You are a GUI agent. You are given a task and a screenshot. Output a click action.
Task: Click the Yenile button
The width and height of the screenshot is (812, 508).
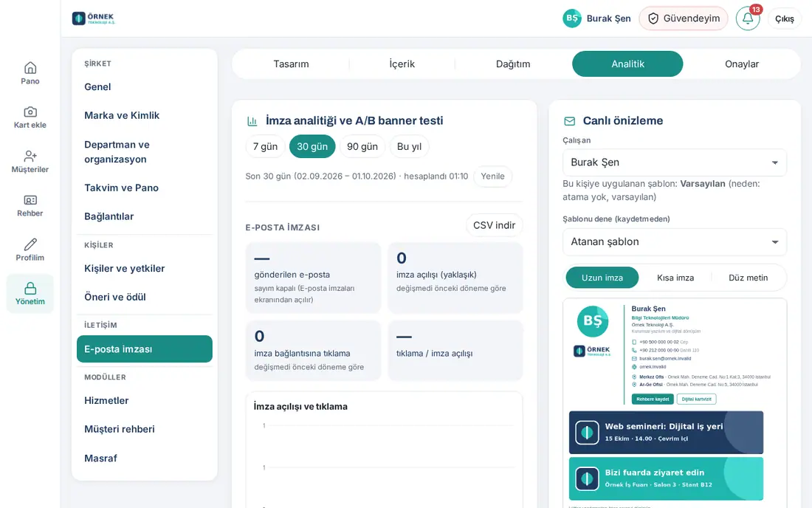pyautogui.click(x=492, y=176)
